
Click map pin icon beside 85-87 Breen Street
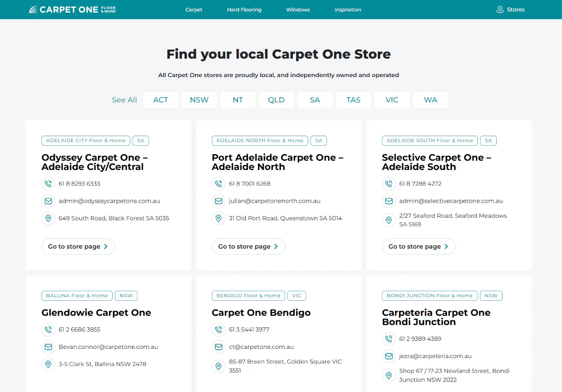pos(219,366)
